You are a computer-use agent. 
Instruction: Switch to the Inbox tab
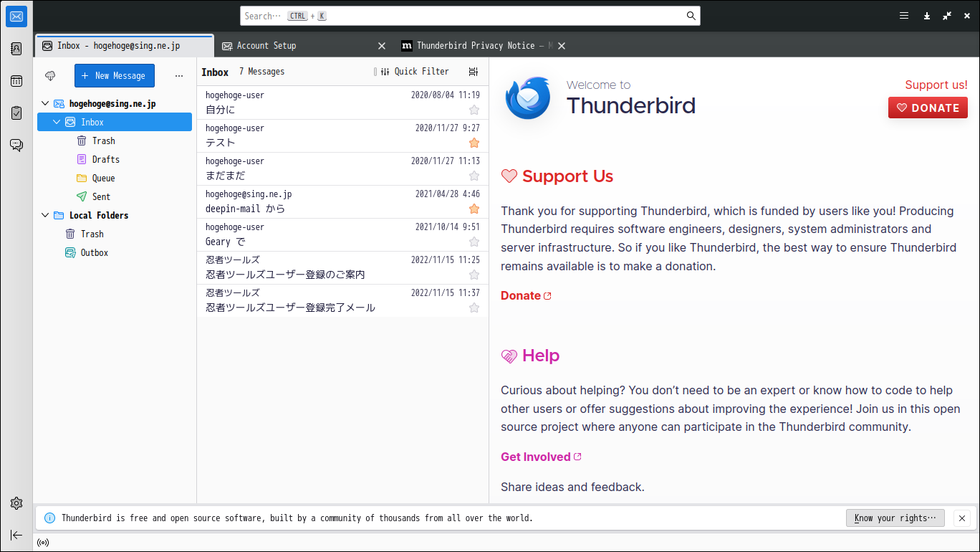(124, 46)
